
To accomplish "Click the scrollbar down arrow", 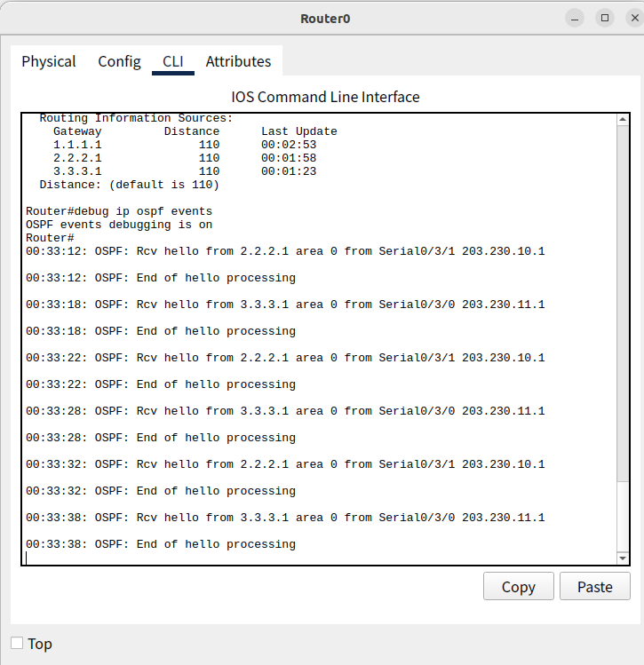I will pos(623,558).
